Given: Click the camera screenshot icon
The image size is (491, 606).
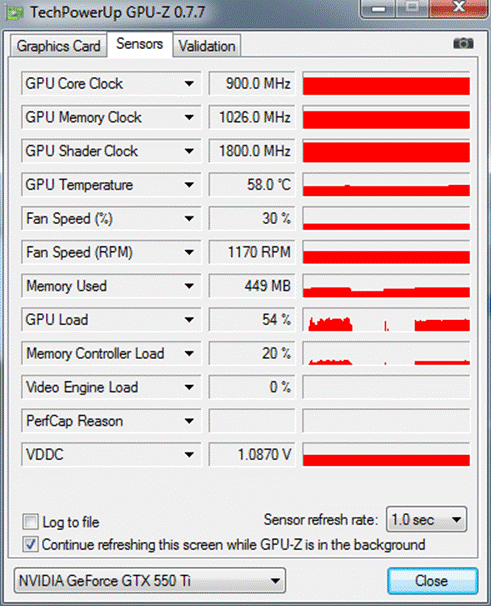Looking at the screenshot, I should pos(463,43).
